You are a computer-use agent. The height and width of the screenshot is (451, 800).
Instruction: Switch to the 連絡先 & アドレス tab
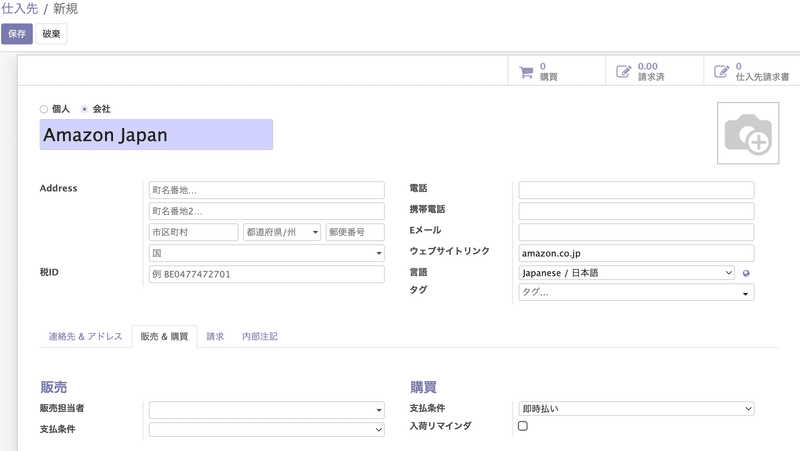click(x=85, y=337)
